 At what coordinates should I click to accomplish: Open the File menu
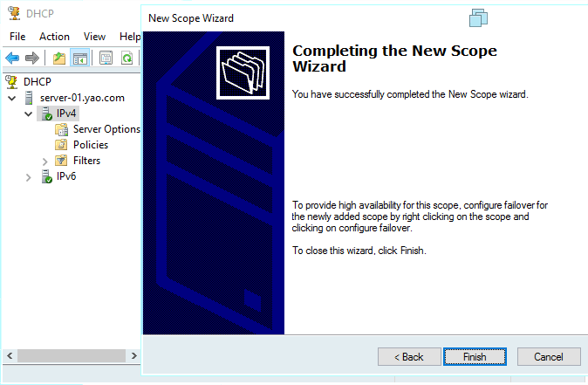coord(17,37)
